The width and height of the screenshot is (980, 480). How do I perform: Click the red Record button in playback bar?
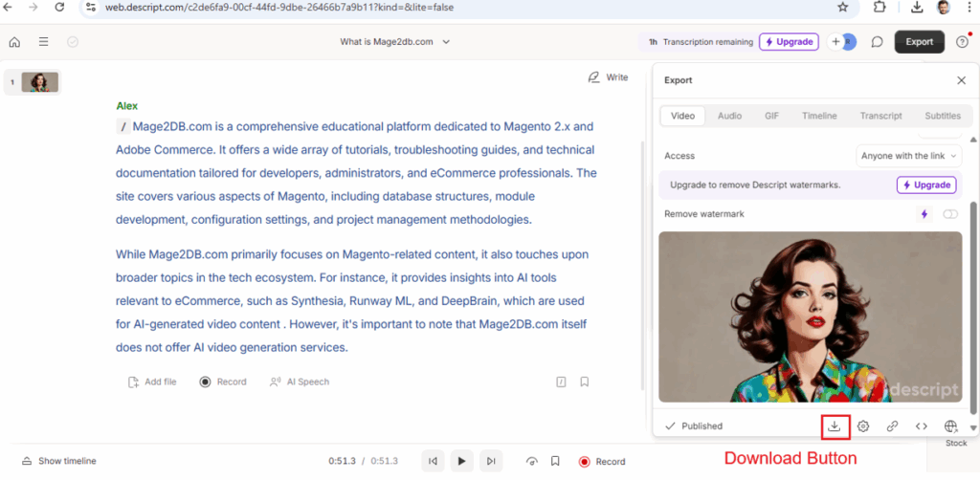pos(602,461)
